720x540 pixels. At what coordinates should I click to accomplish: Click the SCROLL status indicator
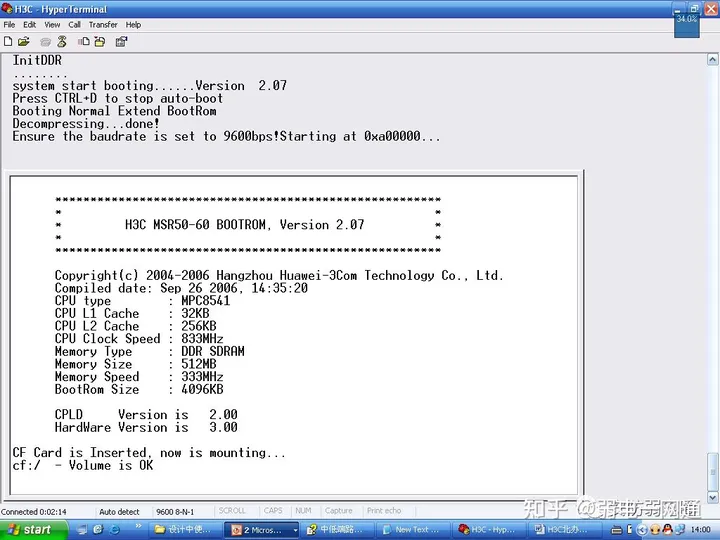tap(232, 511)
